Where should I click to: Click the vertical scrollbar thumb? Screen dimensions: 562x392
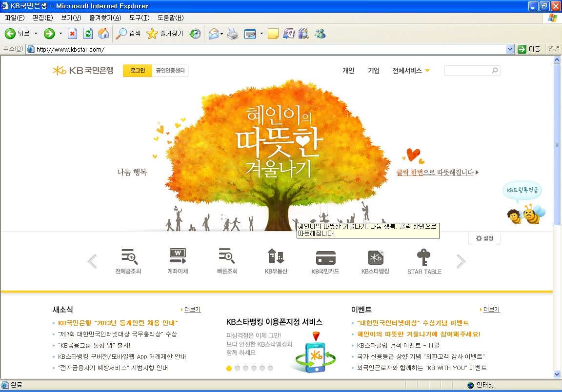(x=557, y=145)
